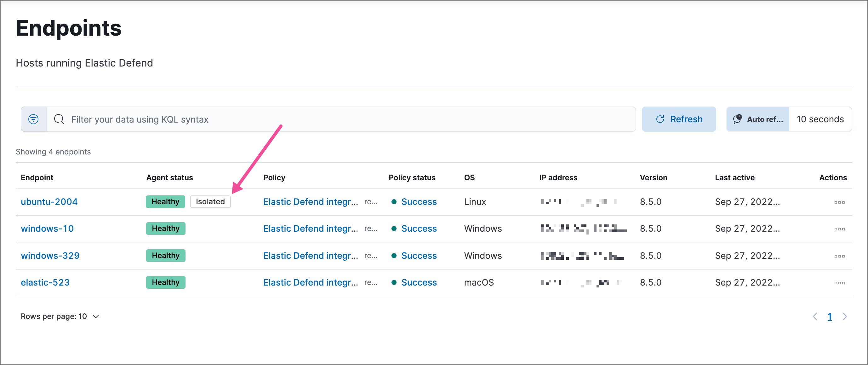Open the 10 seconds refresh interval dropdown
The width and height of the screenshot is (868, 365).
pyautogui.click(x=820, y=119)
